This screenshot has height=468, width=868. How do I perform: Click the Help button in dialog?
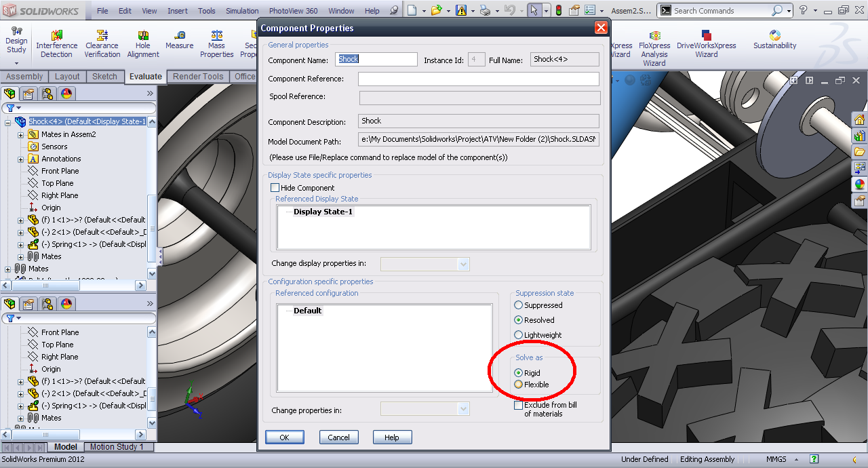[x=392, y=437]
